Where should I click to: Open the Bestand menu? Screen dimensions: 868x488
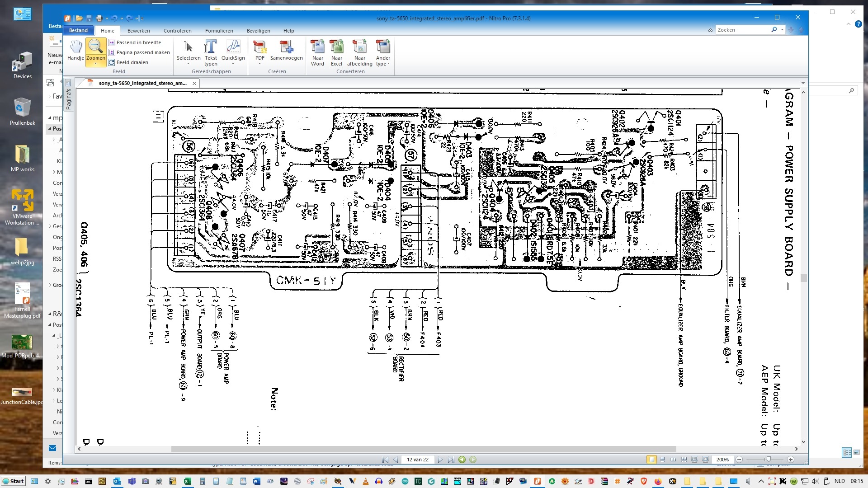[78, 30]
